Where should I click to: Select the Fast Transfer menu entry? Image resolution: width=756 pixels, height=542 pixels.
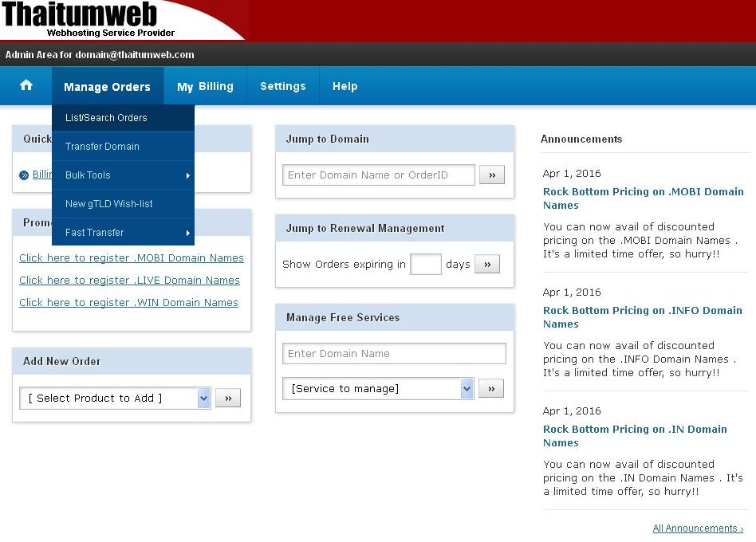pos(123,232)
